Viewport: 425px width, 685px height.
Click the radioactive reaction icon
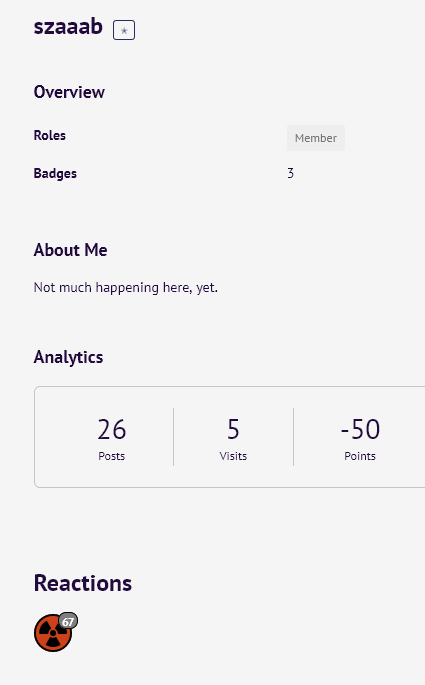pyautogui.click(x=53, y=633)
